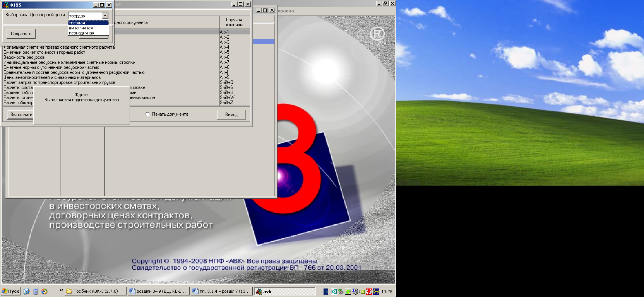This screenshot has height=297, width=644.
Task: Switch to 'Посібник АВК-3 (2.7.0)' taskbar folder
Action: [96, 291]
